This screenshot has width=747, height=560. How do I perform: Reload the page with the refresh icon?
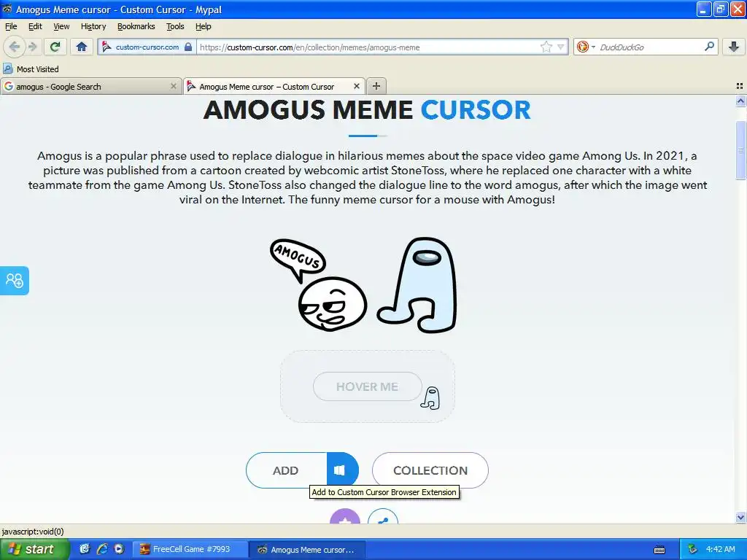click(55, 47)
